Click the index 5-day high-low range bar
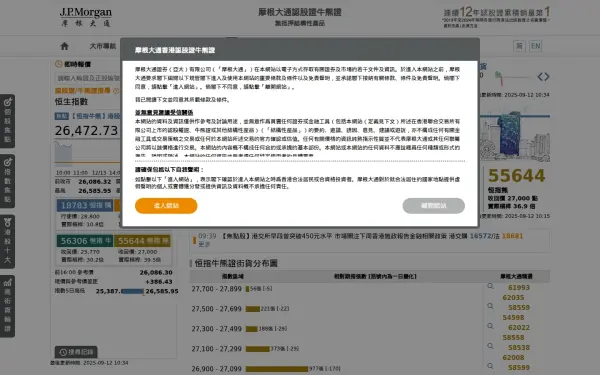Image resolution: width=600 pixels, height=375 pixels. pos(132,291)
